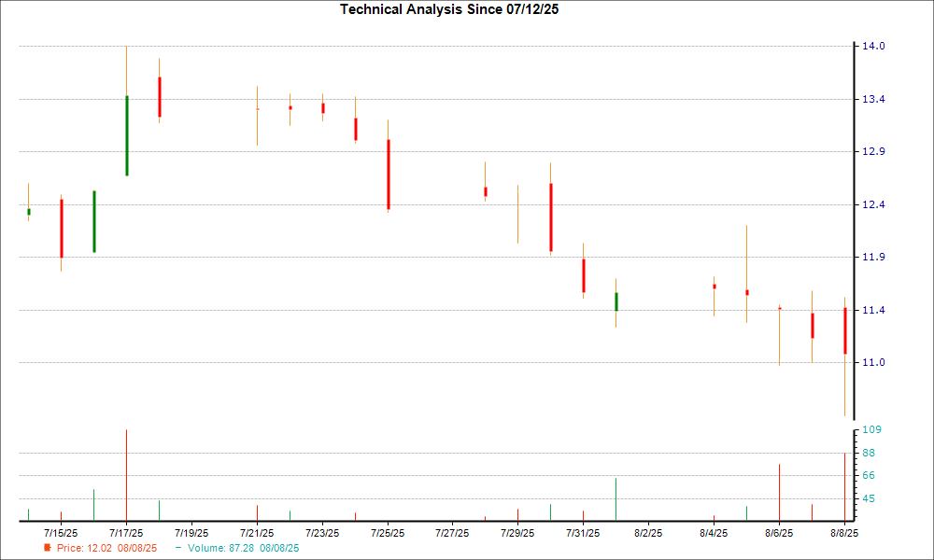Click the red volume bar on 8/6/25
Image resolution: width=934 pixels, height=560 pixels.
tap(779, 493)
